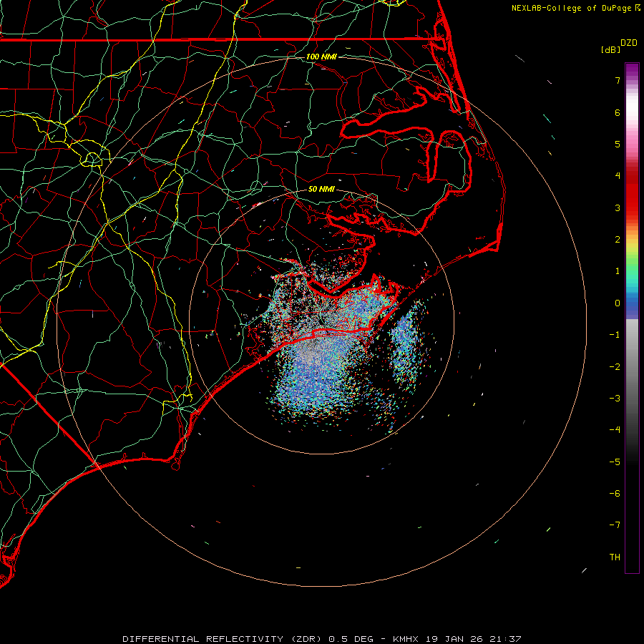Click the "1" value on color scale
This screenshot has height=644, width=644.
[x=618, y=271]
